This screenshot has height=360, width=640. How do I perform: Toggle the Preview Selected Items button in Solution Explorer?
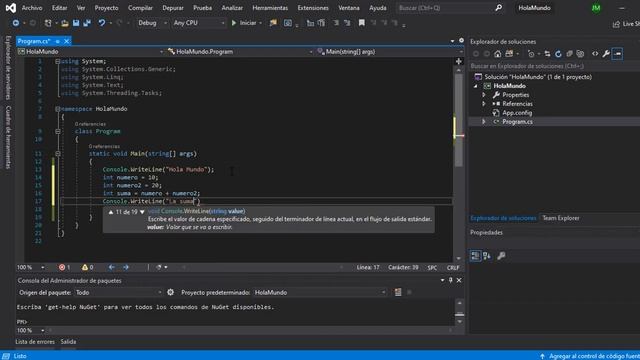point(618,54)
